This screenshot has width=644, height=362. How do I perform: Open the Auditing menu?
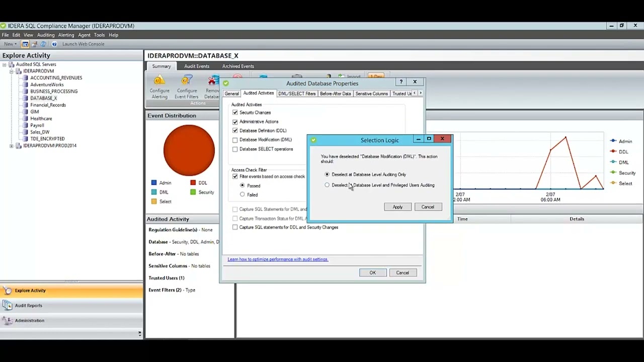(x=45, y=35)
